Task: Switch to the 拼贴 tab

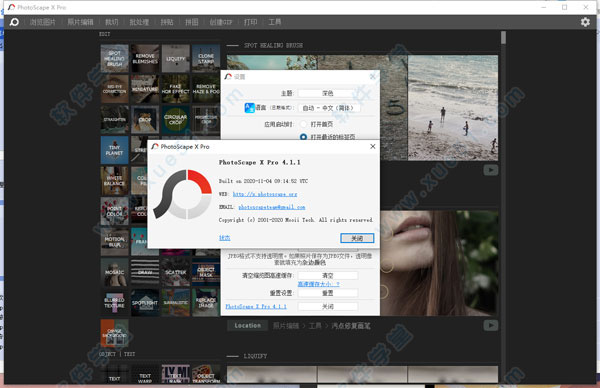Action: [x=167, y=22]
